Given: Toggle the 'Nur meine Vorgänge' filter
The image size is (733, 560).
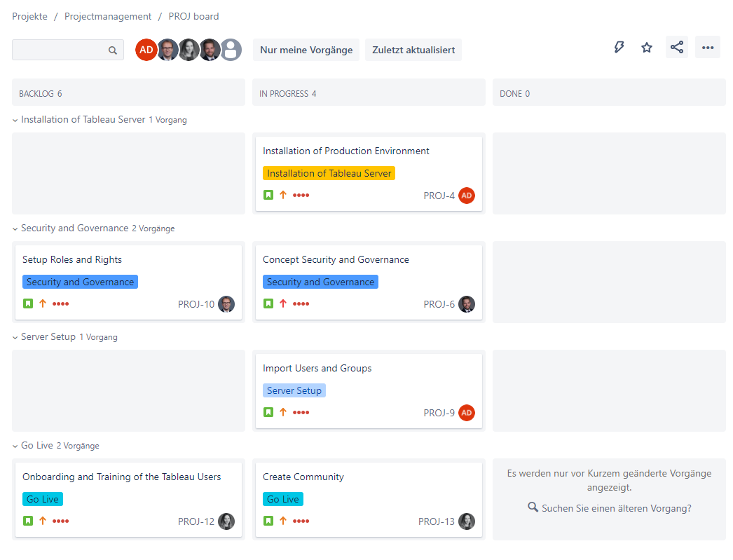Looking at the screenshot, I should click(x=306, y=50).
